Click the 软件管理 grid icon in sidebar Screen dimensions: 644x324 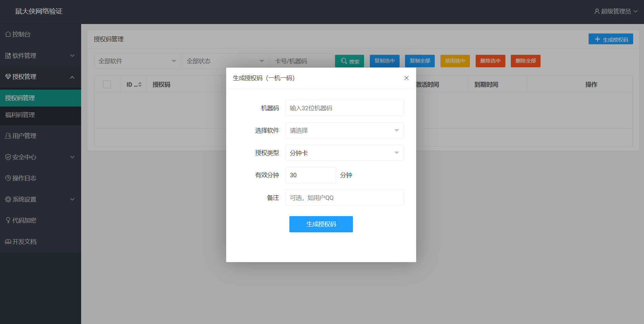pyautogui.click(x=8, y=55)
